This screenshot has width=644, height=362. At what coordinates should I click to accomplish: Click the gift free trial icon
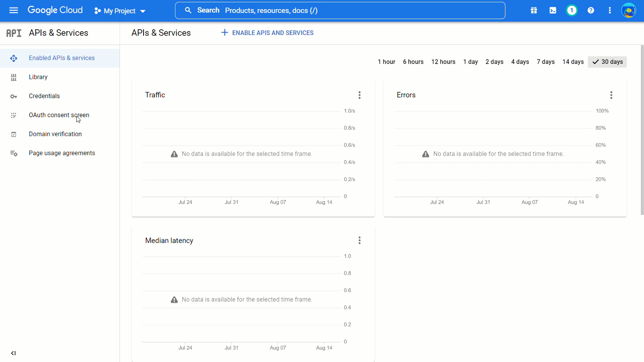point(534,10)
